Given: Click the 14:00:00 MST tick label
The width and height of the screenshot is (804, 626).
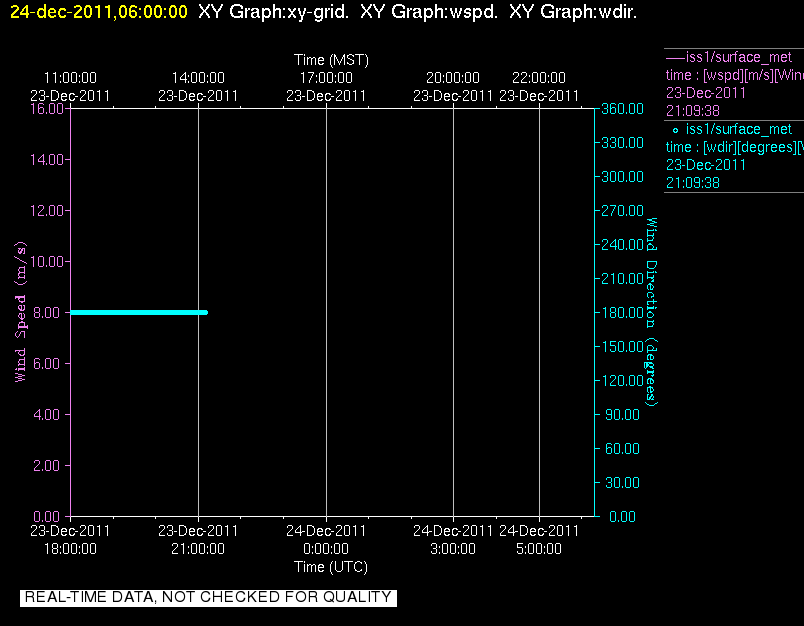Looking at the screenshot, I should (198, 78).
